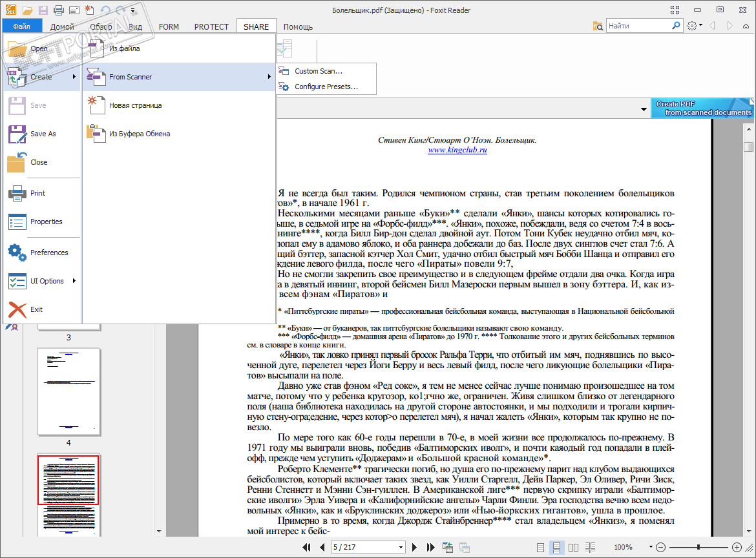
Task: Choose Open from the File menu
Action: tap(42, 48)
